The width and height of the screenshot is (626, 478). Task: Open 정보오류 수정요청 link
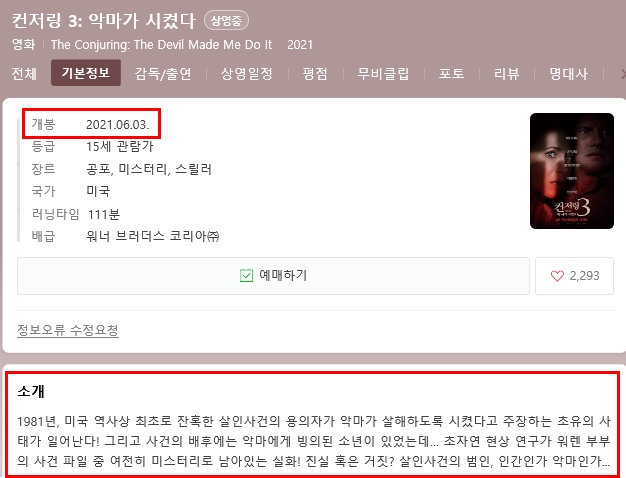click(x=67, y=330)
